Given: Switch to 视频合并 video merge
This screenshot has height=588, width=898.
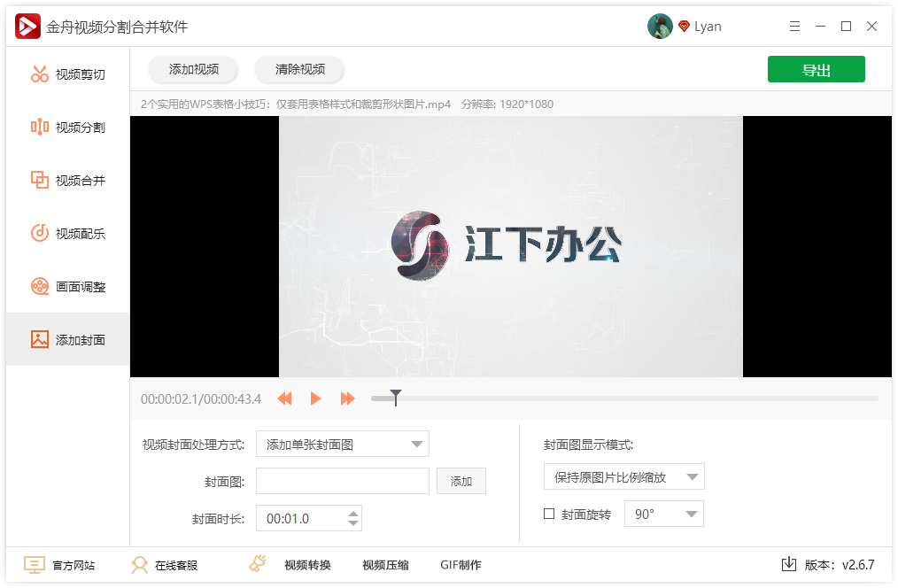Looking at the screenshot, I should click(x=67, y=181).
